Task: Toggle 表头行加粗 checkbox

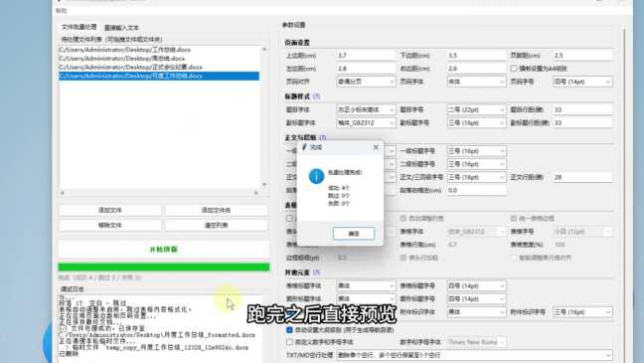Action: click(403, 258)
